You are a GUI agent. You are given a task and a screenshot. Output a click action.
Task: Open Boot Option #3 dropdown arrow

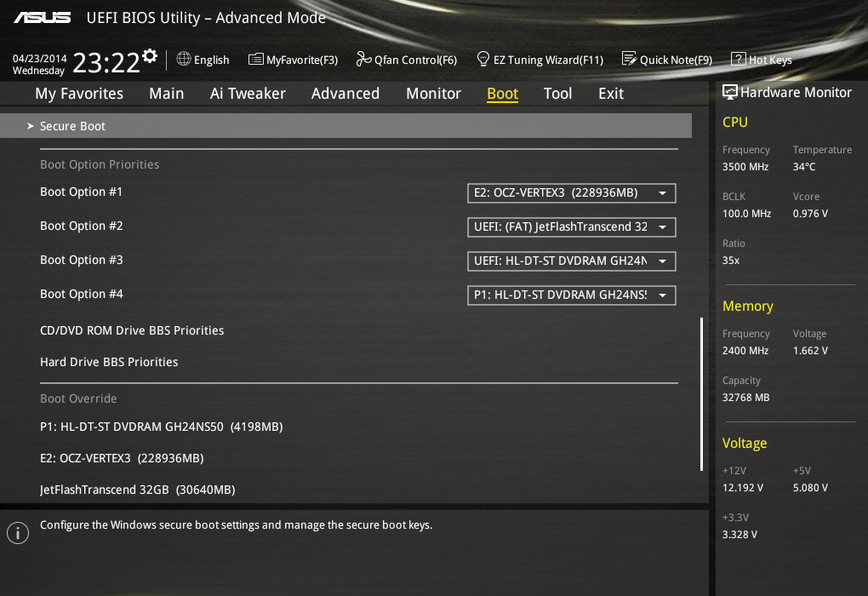click(x=663, y=261)
